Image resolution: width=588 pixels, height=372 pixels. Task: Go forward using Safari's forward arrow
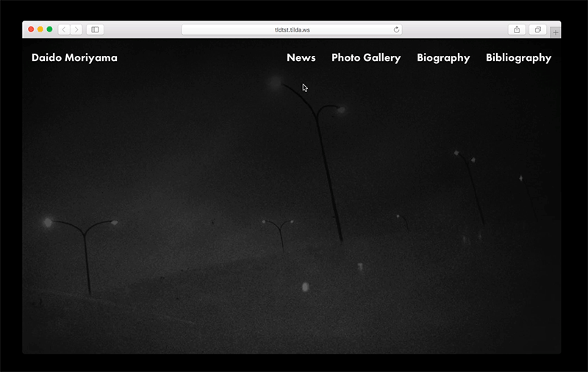(76, 29)
